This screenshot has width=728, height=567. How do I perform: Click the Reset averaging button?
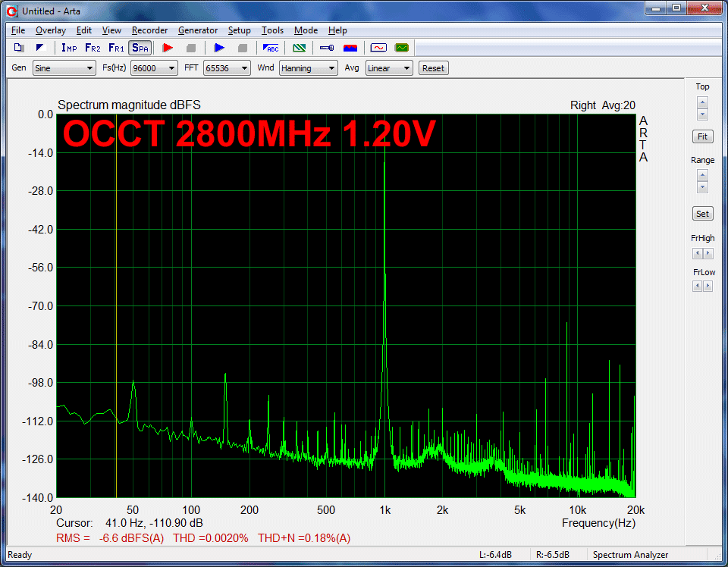point(433,68)
